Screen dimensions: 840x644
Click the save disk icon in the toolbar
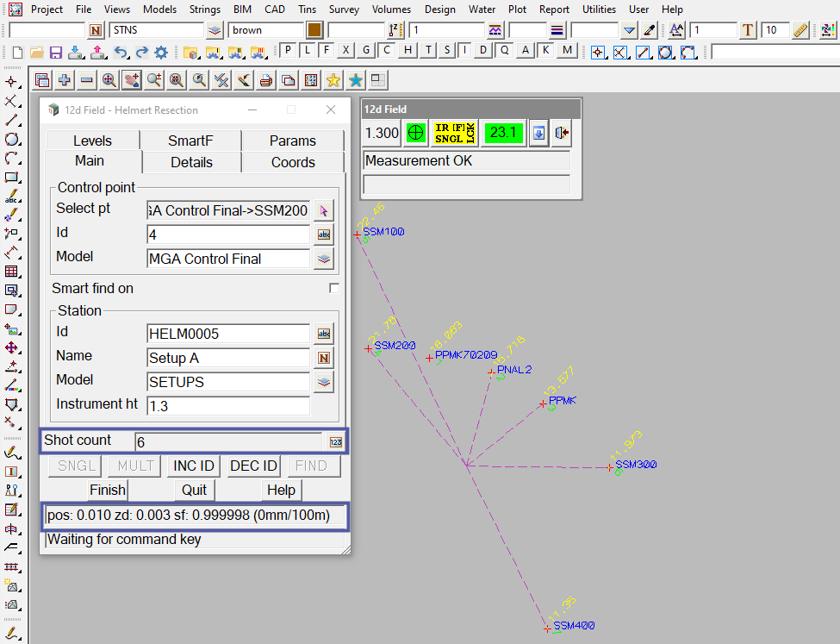click(56, 52)
